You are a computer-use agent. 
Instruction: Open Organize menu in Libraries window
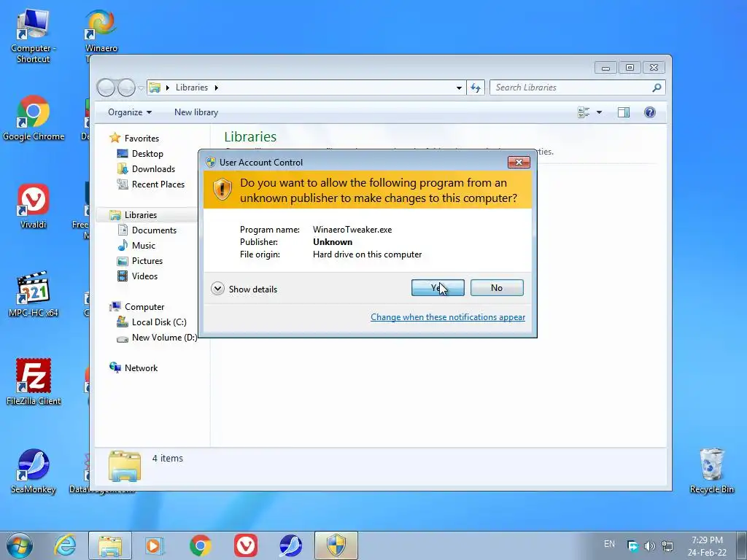(130, 112)
